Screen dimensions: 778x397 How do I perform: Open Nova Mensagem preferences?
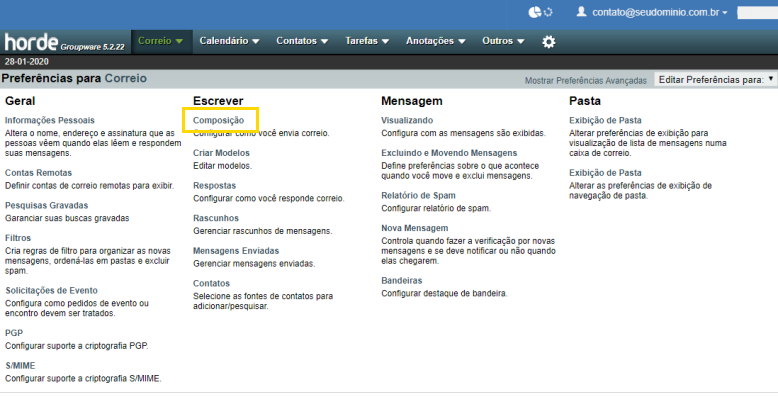click(x=414, y=228)
